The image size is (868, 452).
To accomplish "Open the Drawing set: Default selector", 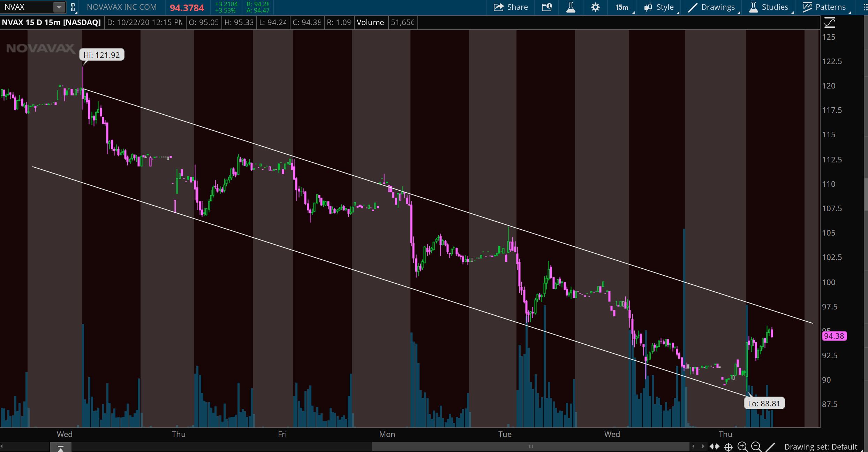I will (x=820, y=446).
